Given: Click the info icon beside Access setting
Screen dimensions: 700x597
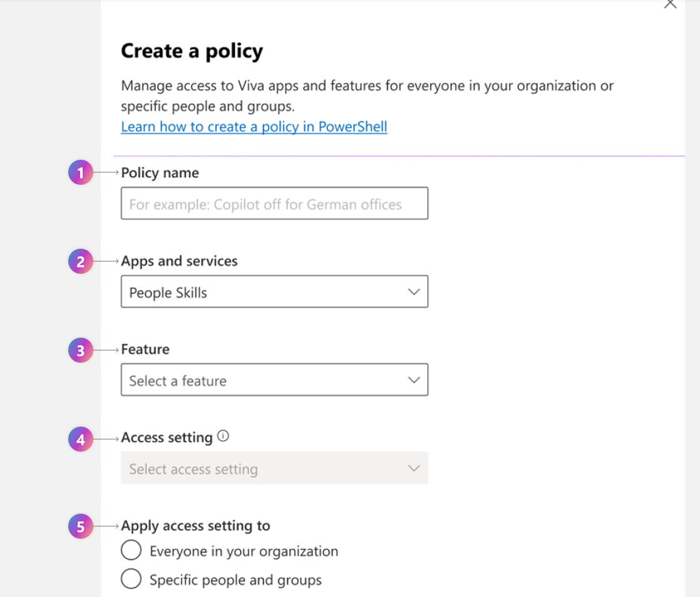Looking at the screenshot, I should tap(224, 436).
